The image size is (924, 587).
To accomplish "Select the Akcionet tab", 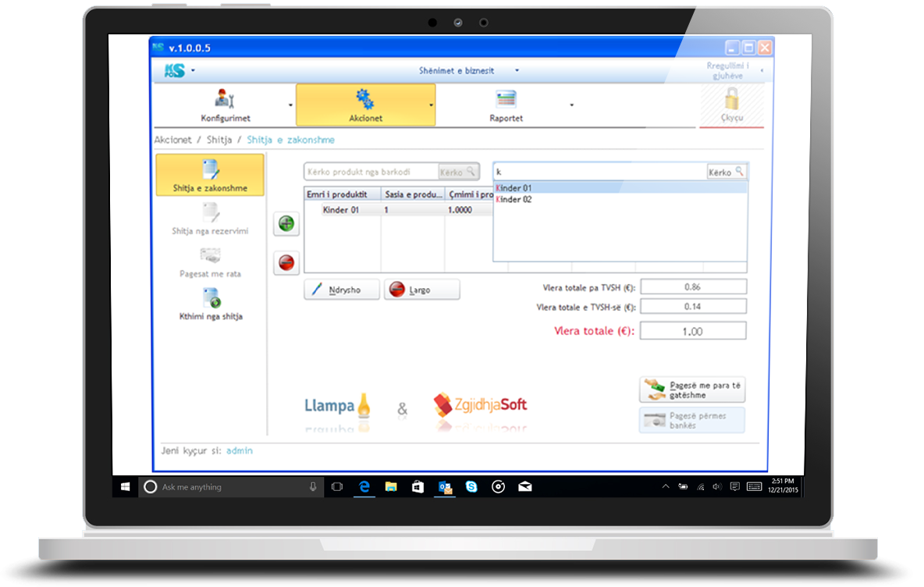I will [364, 105].
